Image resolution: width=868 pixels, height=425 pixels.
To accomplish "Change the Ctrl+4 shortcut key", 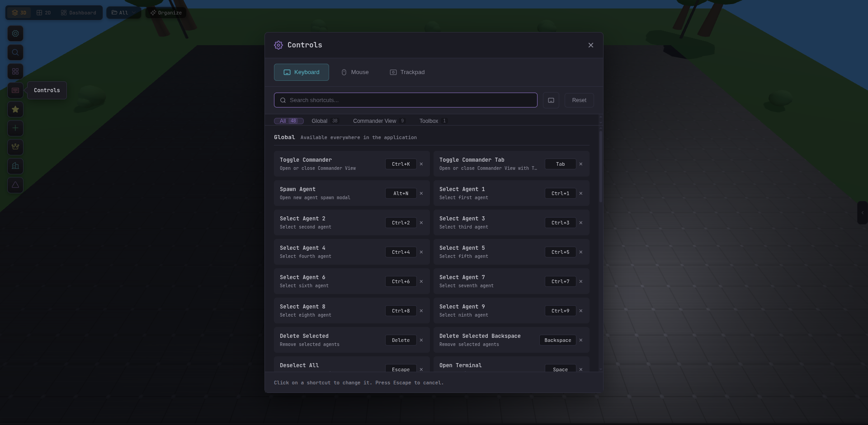I will coord(401,252).
